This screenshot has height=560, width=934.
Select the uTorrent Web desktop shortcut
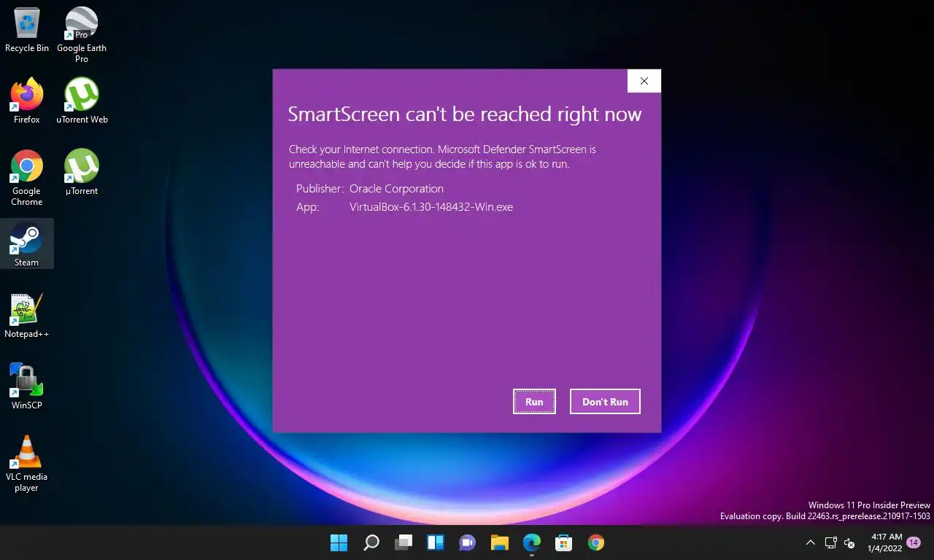click(x=82, y=101)
